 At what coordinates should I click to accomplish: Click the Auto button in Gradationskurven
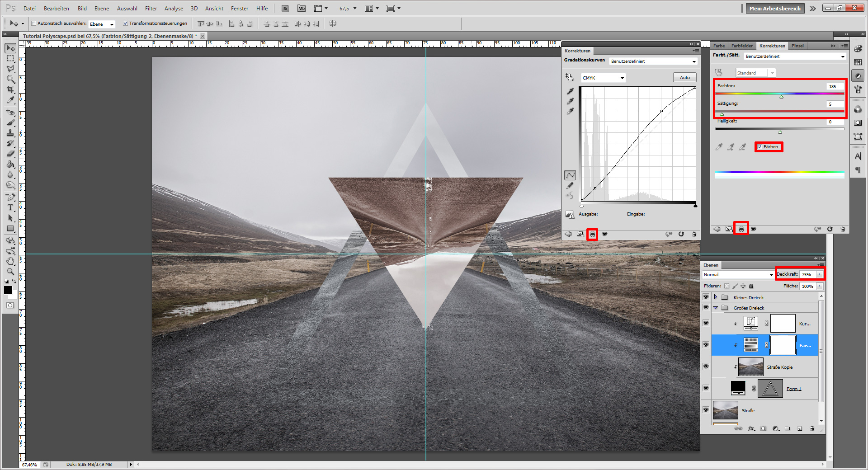[x=684, y=77]
